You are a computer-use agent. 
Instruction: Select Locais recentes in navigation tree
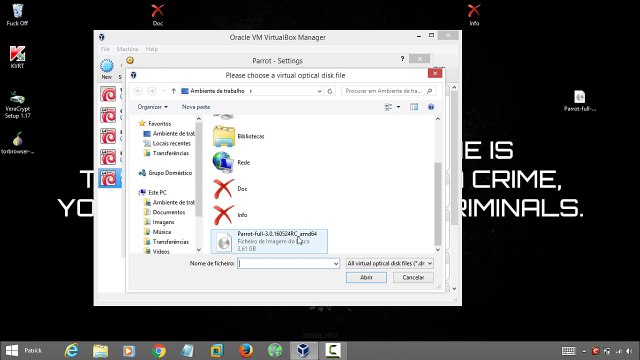167,143
